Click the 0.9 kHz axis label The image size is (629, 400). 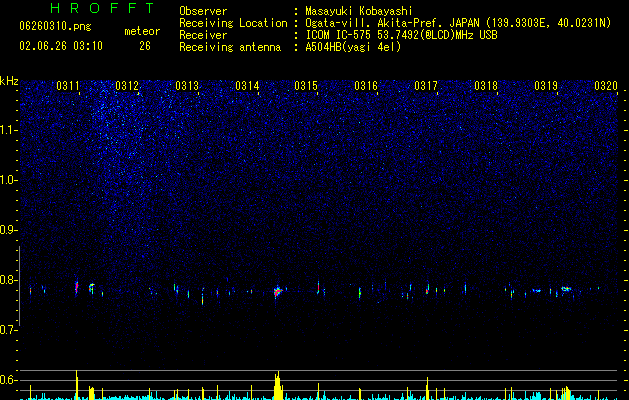9,230
